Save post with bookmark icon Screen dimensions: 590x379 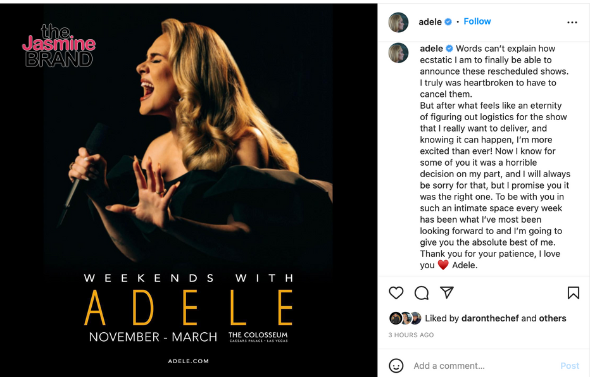[x=573, y=293]
